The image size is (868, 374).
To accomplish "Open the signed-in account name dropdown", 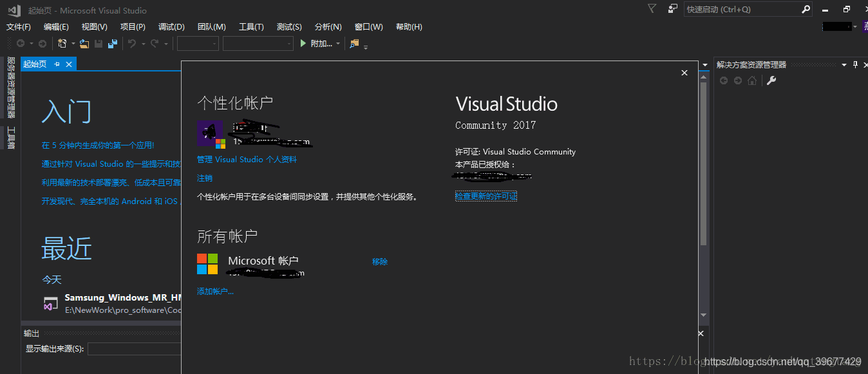I will tap(855, 26).
